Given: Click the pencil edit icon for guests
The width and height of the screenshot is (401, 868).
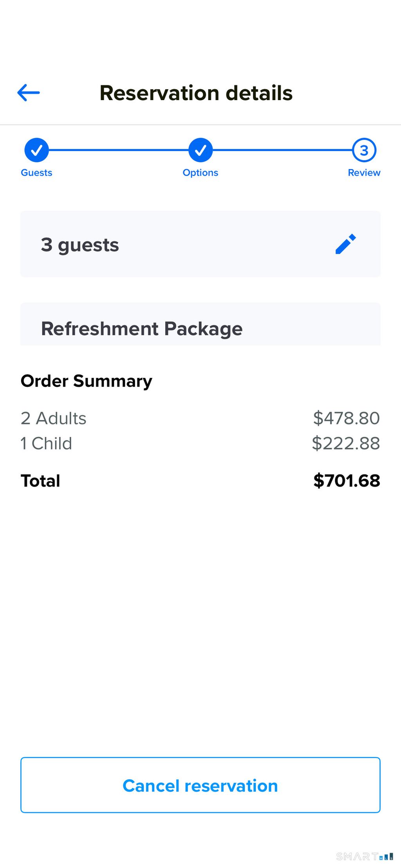Looking at the screenshot, I should [346, 244].
